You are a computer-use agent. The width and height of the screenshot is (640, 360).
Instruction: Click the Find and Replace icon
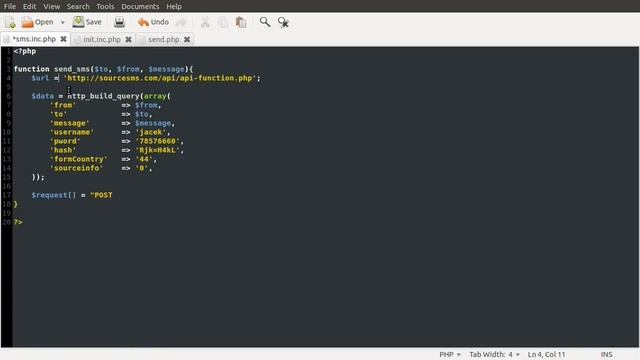[283, 22]
